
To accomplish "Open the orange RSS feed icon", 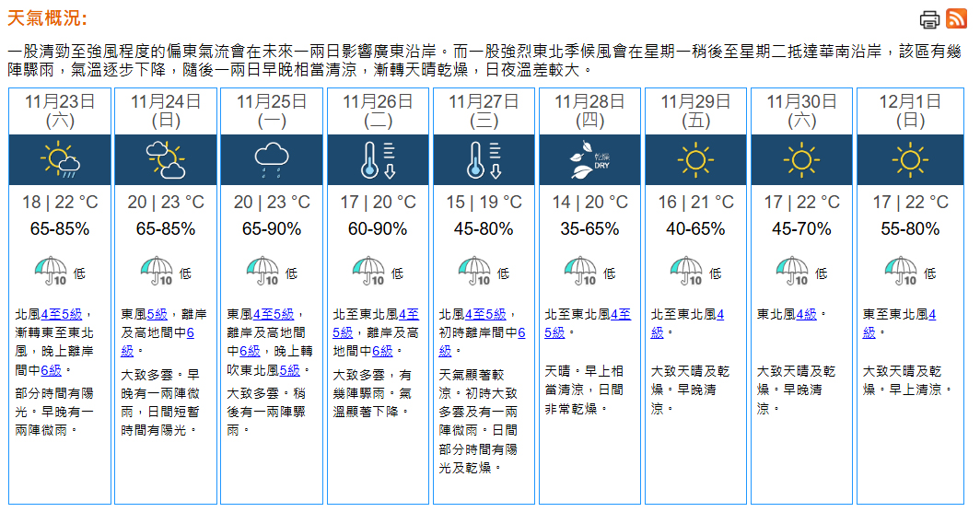I will click(x=956, y=19).
